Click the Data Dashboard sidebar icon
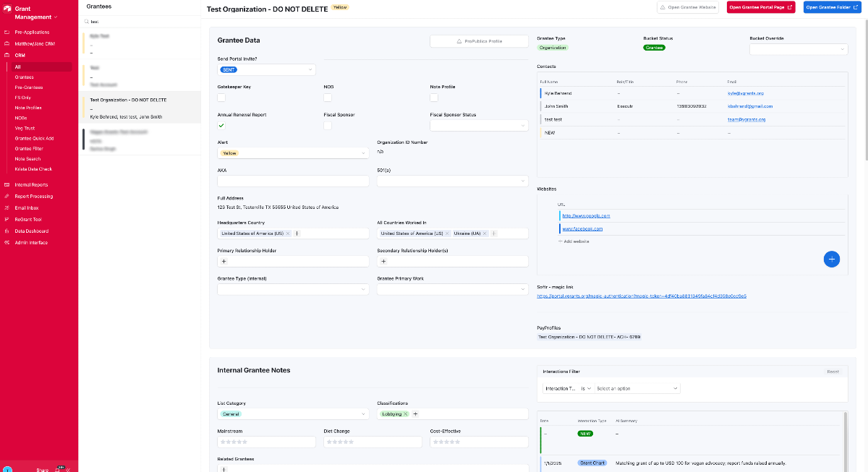868x472 pixels. click(x=7, y=231)
